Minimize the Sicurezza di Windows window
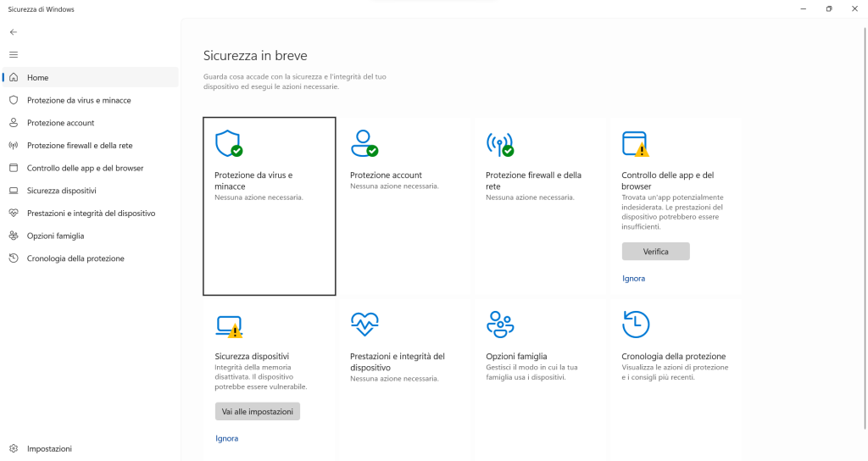 (804, 8)
